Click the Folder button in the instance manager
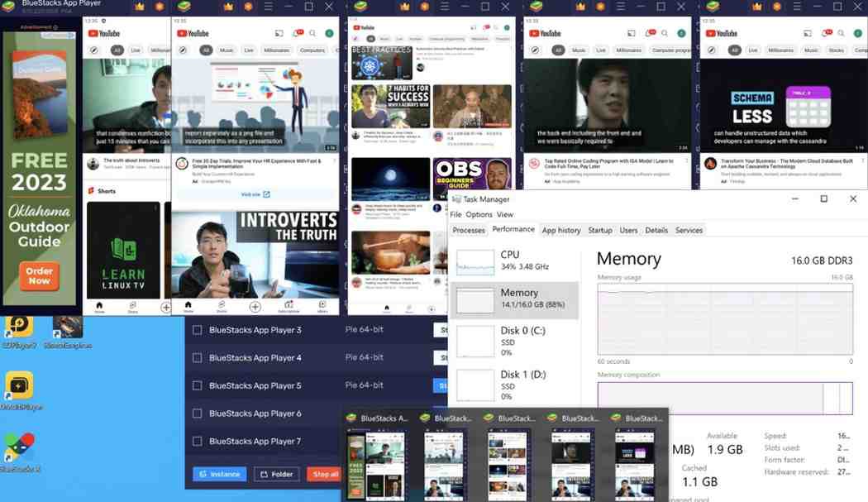Image resolution: width=868 pixels, height=502 pixels. 277,475
